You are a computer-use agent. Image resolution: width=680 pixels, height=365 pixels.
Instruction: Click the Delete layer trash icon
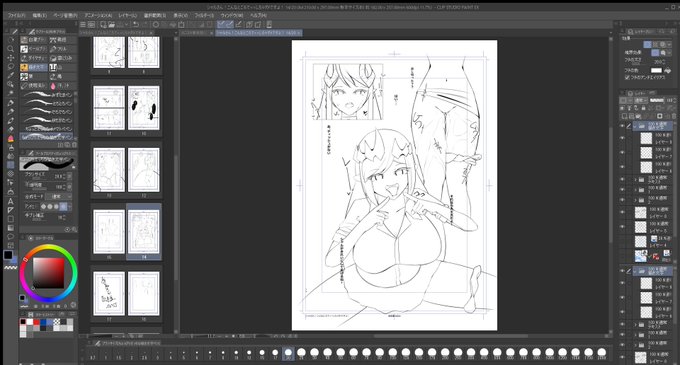coord(673,116)
